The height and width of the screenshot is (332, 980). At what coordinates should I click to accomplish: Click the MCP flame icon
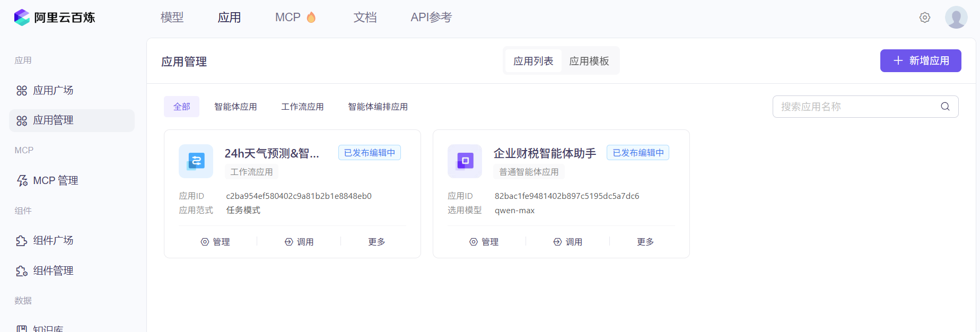311,18
